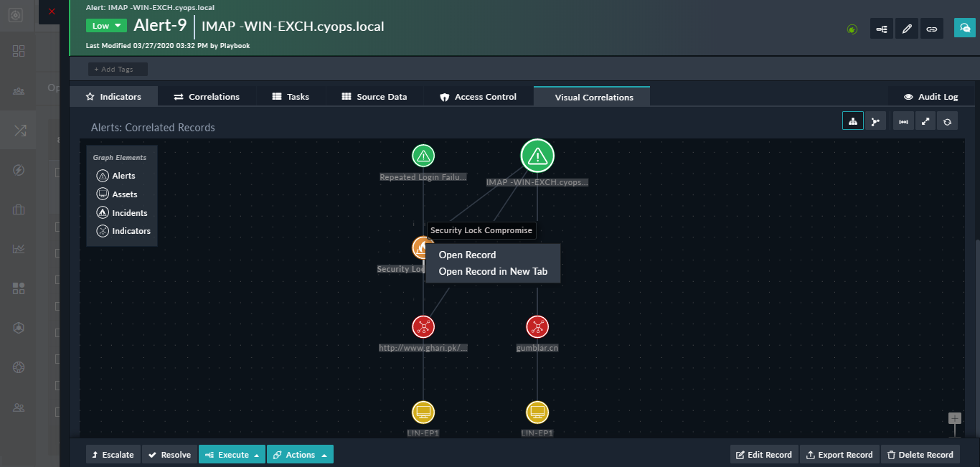Open alert correlations icon in the header
980x467 pixels.
881,29
